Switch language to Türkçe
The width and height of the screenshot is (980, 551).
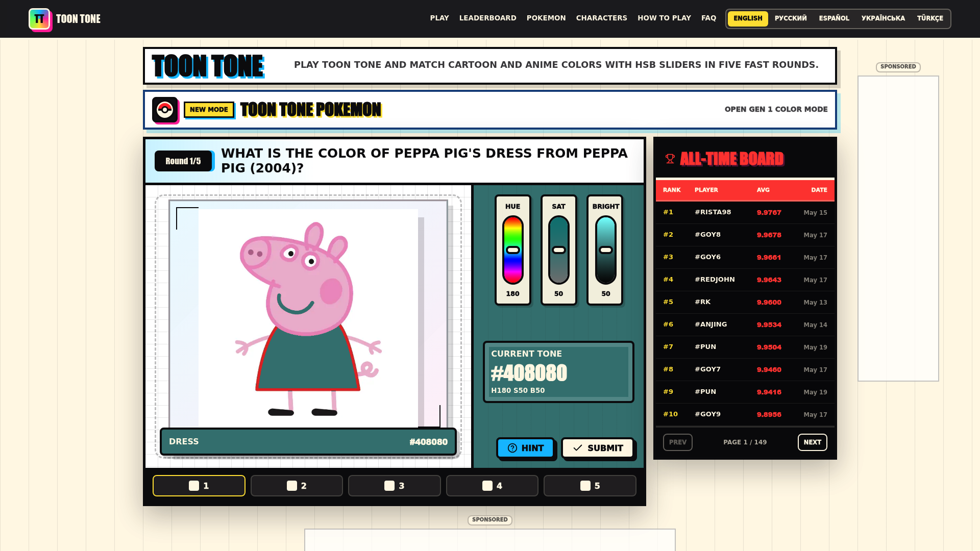click(x=930, y=18)
